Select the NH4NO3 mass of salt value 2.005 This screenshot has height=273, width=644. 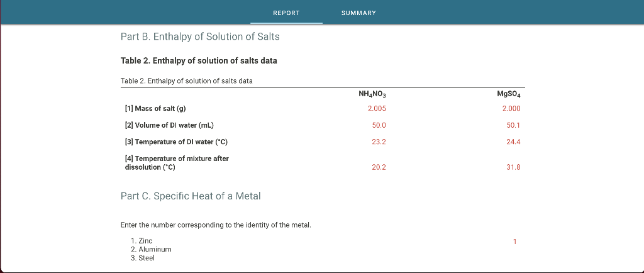377,109
